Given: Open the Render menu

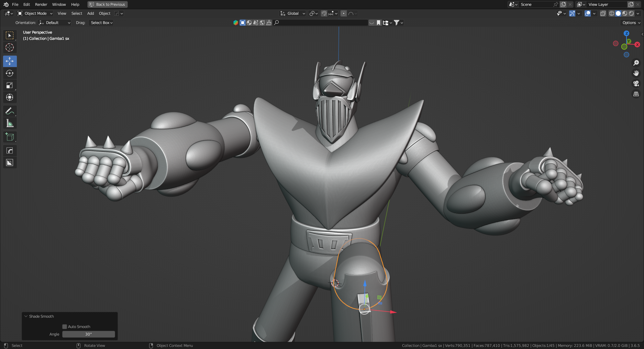Looking at the screenshot, I should tap(41, 4).
